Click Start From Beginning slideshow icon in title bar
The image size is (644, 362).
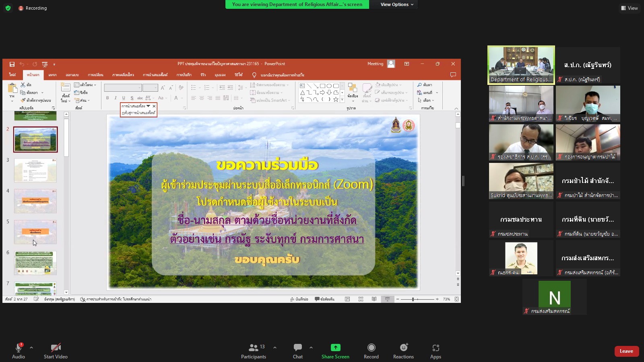pyautogui.click(x=45, y=64)
